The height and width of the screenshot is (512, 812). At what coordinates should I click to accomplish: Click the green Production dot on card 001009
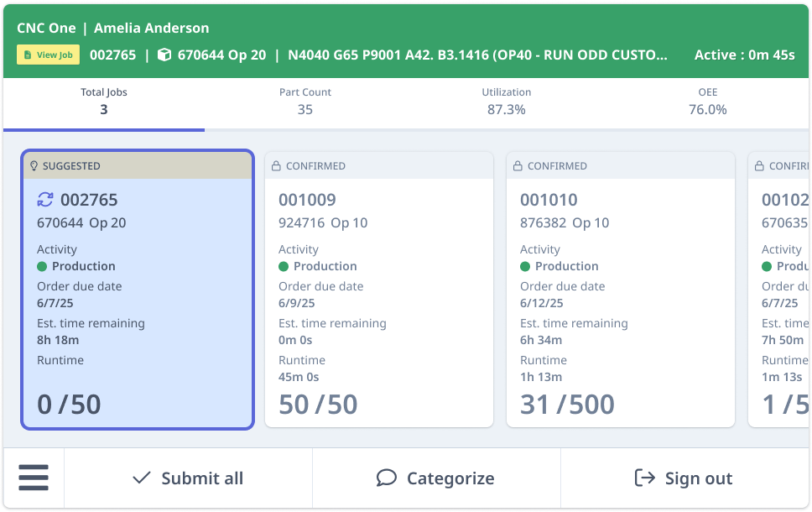coord(284,267)
